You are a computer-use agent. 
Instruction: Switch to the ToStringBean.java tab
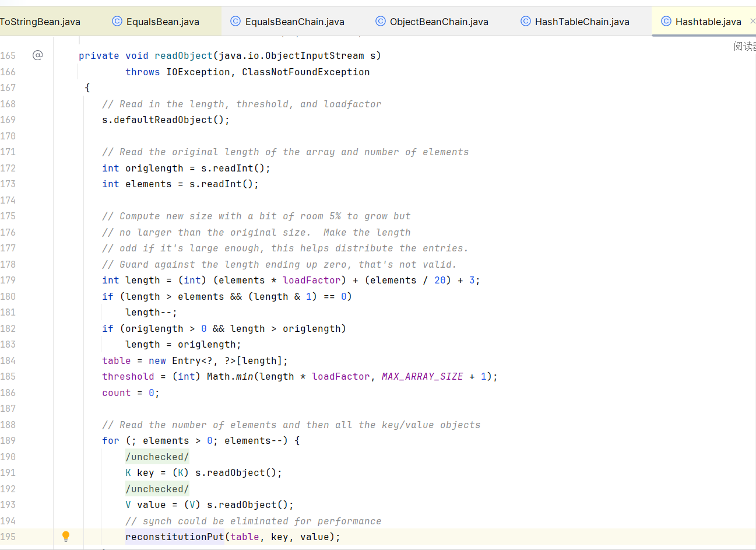(x=40, y=22)
